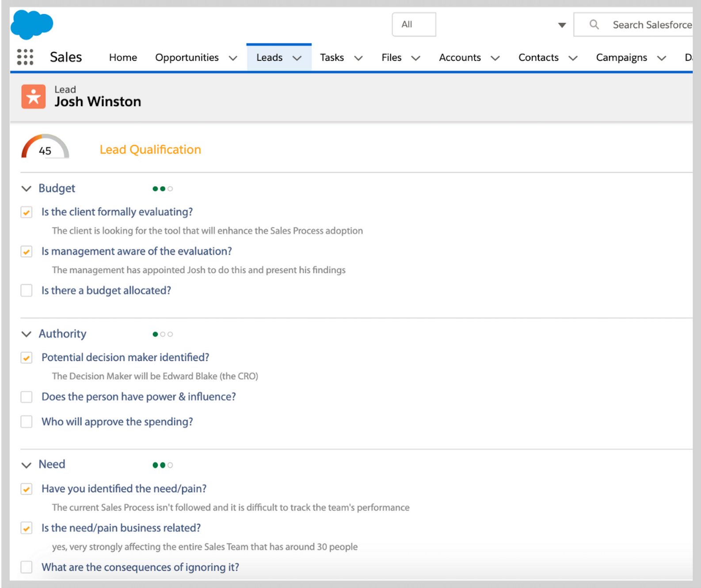Check 'Does the person have power & influence?'
Image resolution: width=701 pixels, height=588 pixels.
27,397
